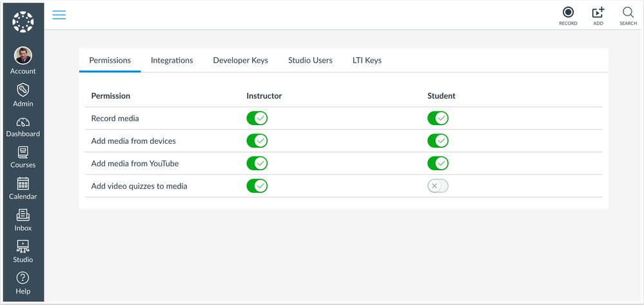Disable Record media for Student
644x305 pixels.
point(438,119)
